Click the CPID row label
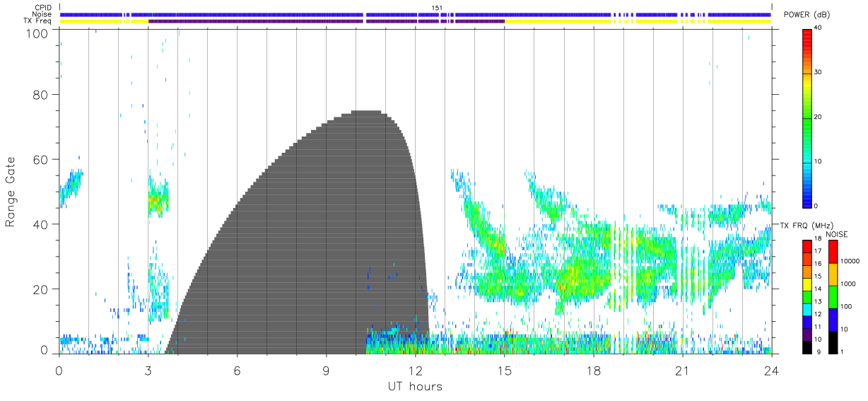868x401 pixels. tap(43, 8)
